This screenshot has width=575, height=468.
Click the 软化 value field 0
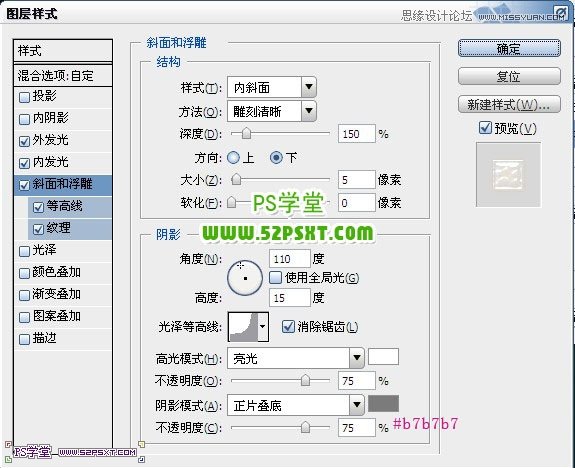point(357,202)
